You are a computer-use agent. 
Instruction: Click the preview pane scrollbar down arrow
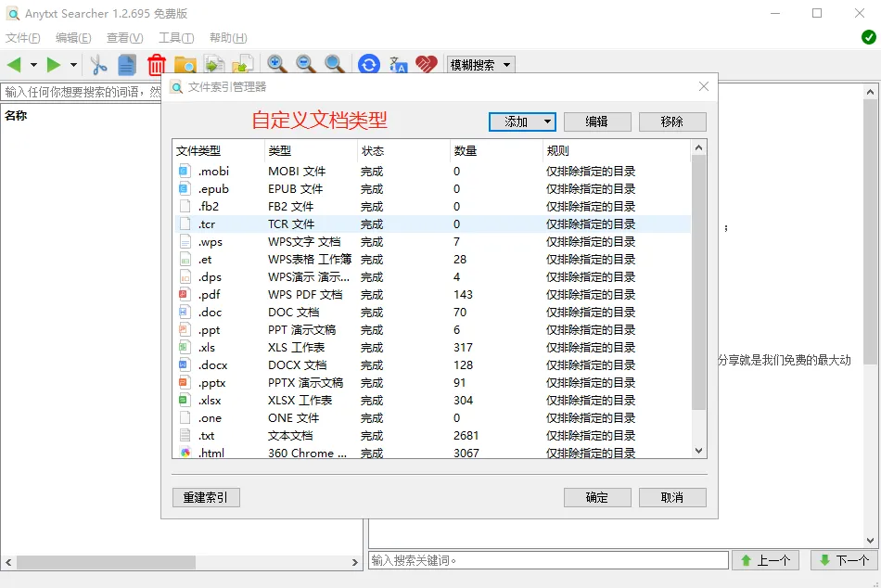click(x=870, y=541)
